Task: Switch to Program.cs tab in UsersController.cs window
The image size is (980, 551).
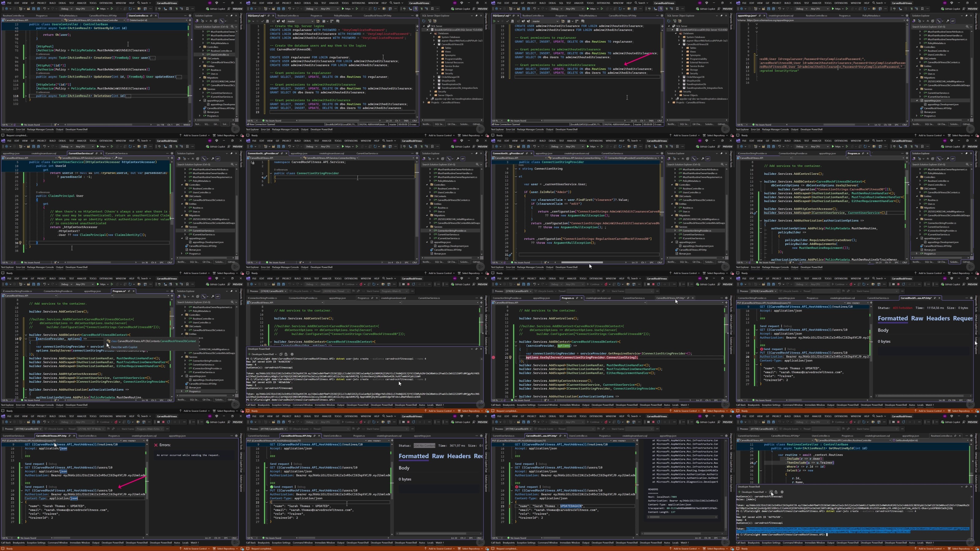Action: tap(42, 16)
